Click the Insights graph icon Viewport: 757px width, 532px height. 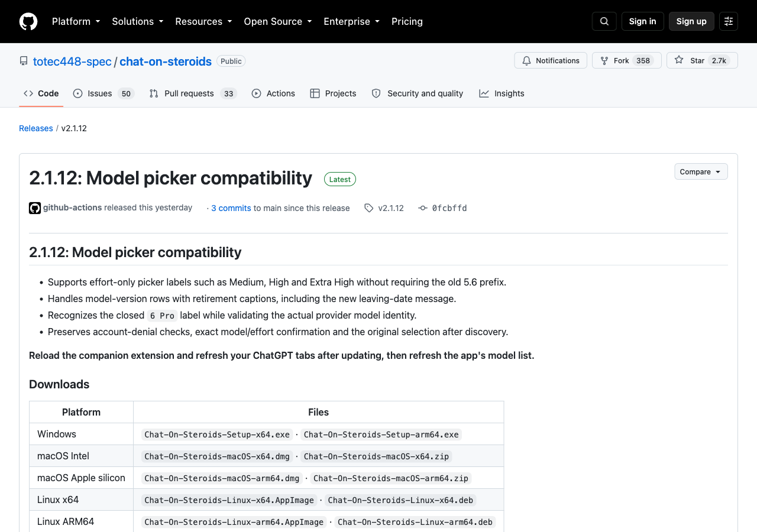(x=484, y=93)
